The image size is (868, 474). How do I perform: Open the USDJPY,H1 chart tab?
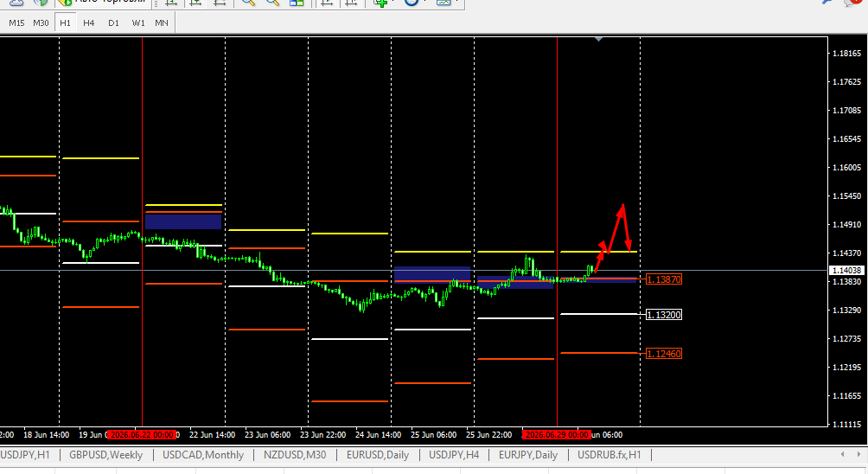25,455
